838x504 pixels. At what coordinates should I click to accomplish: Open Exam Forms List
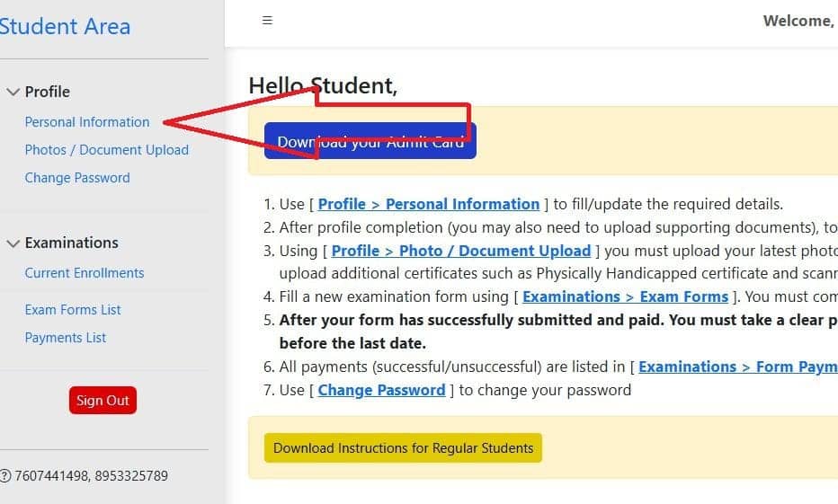point(73,310)
